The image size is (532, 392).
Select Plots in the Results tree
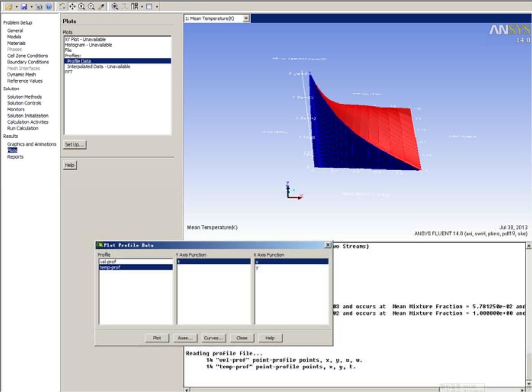pos(12,150)
